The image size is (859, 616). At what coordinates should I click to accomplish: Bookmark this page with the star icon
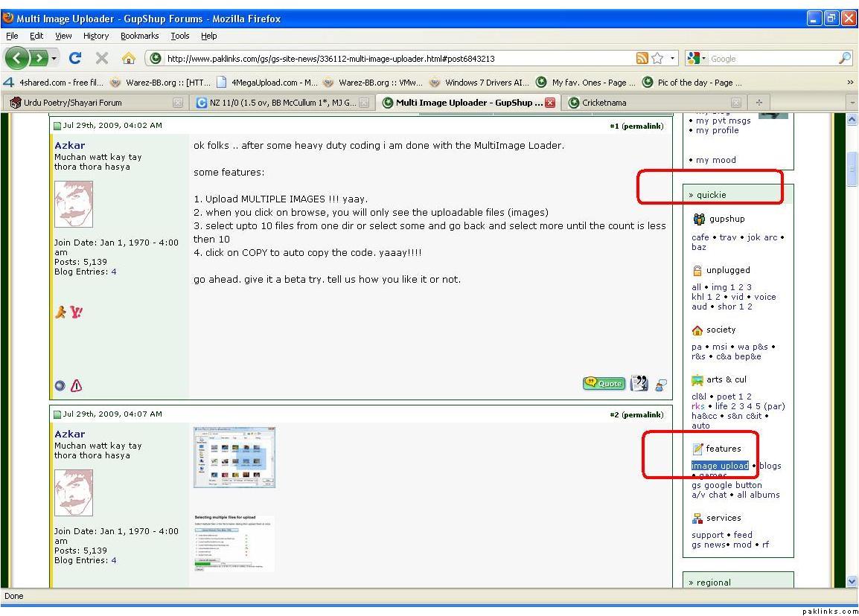[x=657, y=59]
